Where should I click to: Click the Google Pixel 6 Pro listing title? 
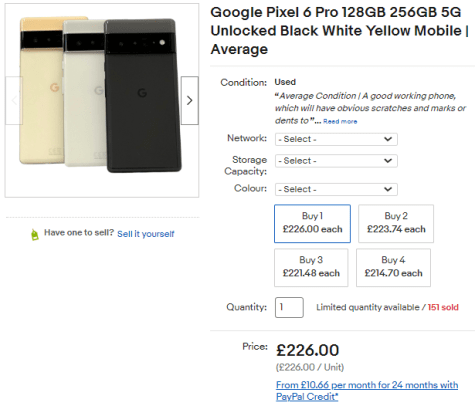point(340,31)
